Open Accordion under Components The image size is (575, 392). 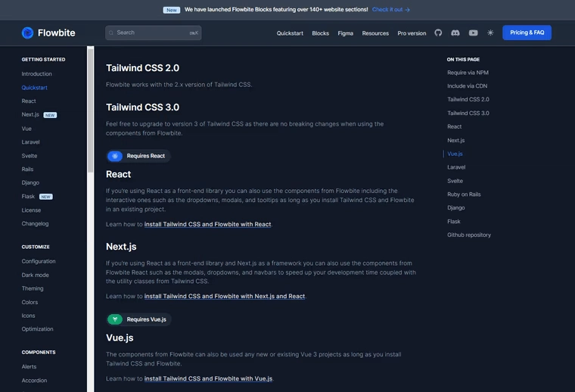(x=34, y=381)
